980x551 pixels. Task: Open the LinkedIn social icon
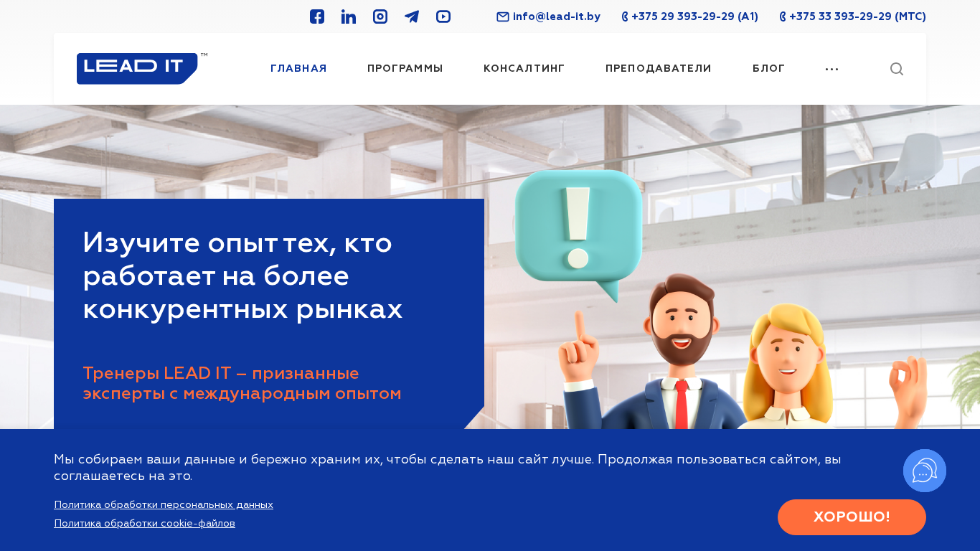click(349, 17)
